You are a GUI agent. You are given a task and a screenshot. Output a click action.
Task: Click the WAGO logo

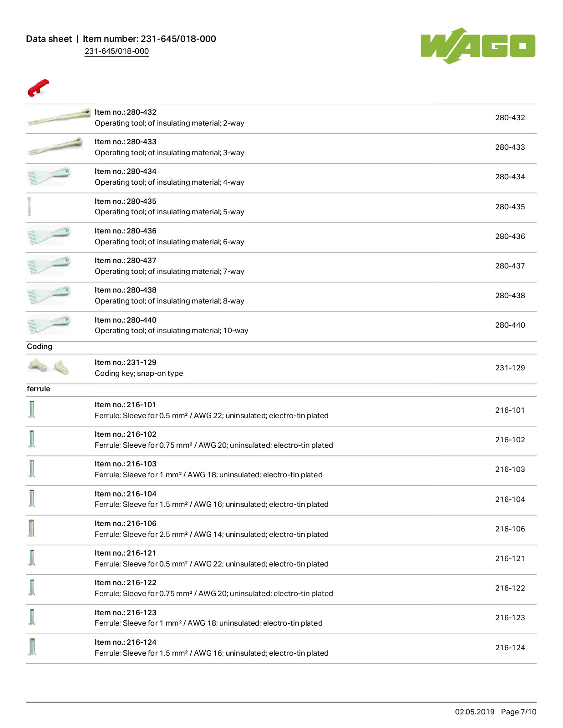[477, 46]
